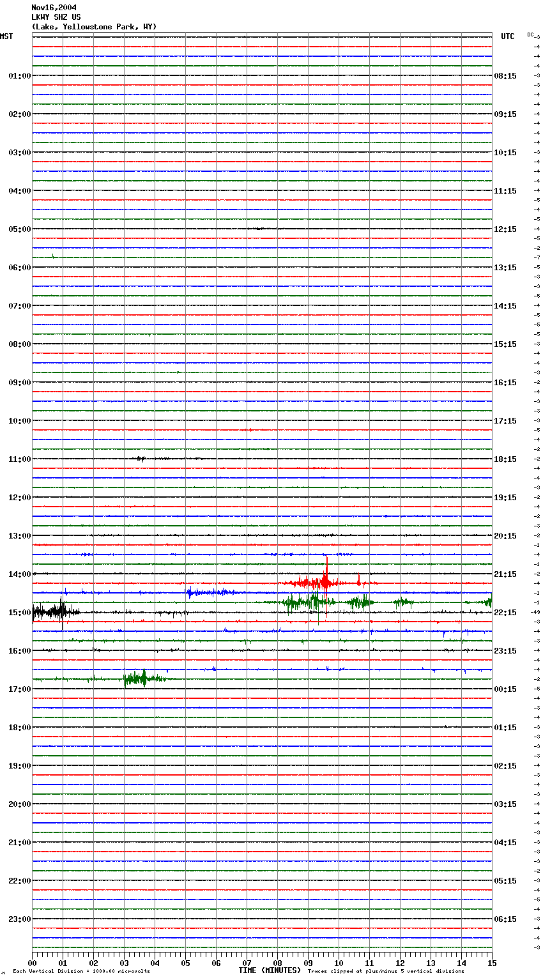The image size is (543, 980).
Task: Select the 13:00 MST time label
Action: pyautogui.click(x=20, y=536)
